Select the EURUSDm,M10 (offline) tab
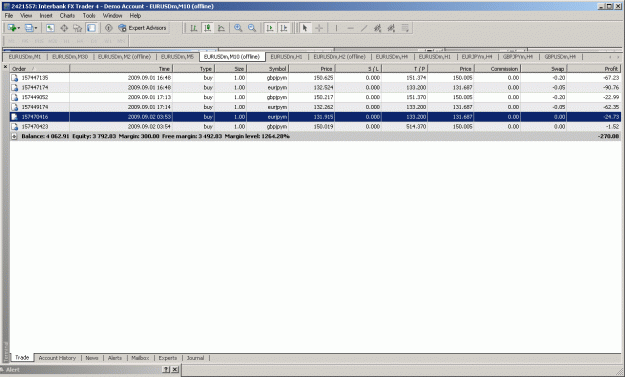Image resolution: width=625 pixels, height=377 pixels. (x=232, y=57)
